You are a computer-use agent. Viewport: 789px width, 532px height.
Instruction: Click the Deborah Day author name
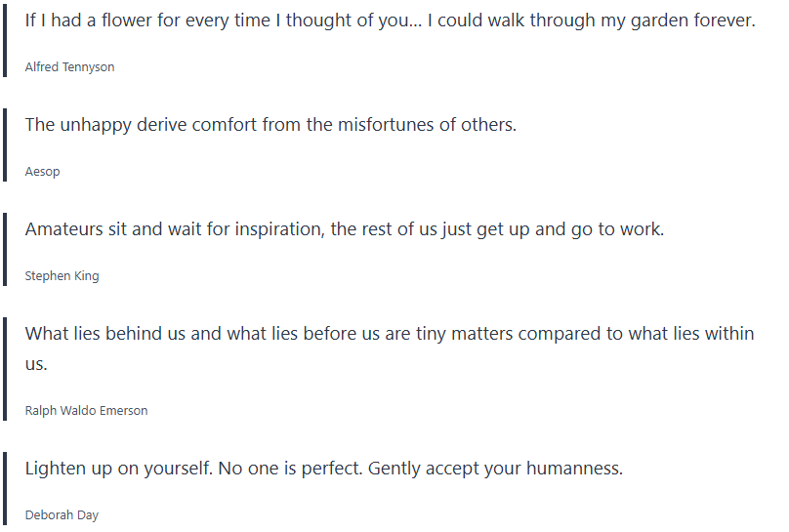click(62, 515)
